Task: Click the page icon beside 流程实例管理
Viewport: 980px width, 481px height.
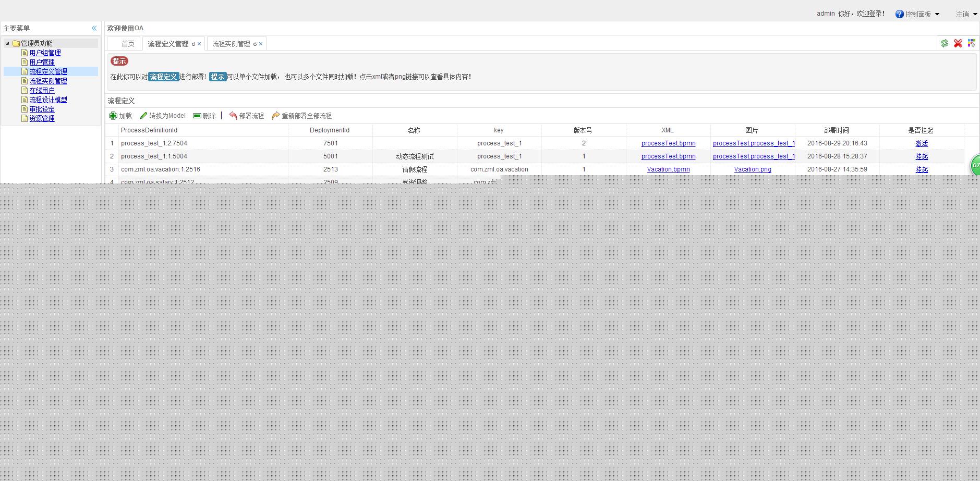Action: pos(25,81)
